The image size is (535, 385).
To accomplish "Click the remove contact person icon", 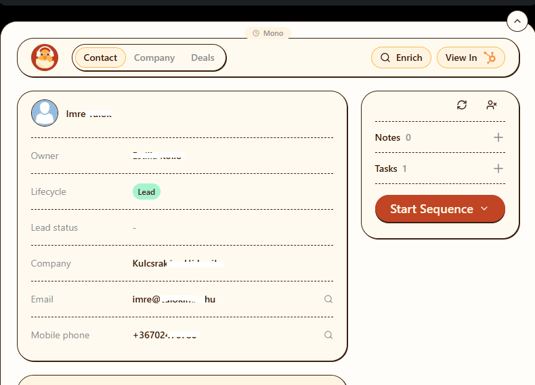I will 491,105.
